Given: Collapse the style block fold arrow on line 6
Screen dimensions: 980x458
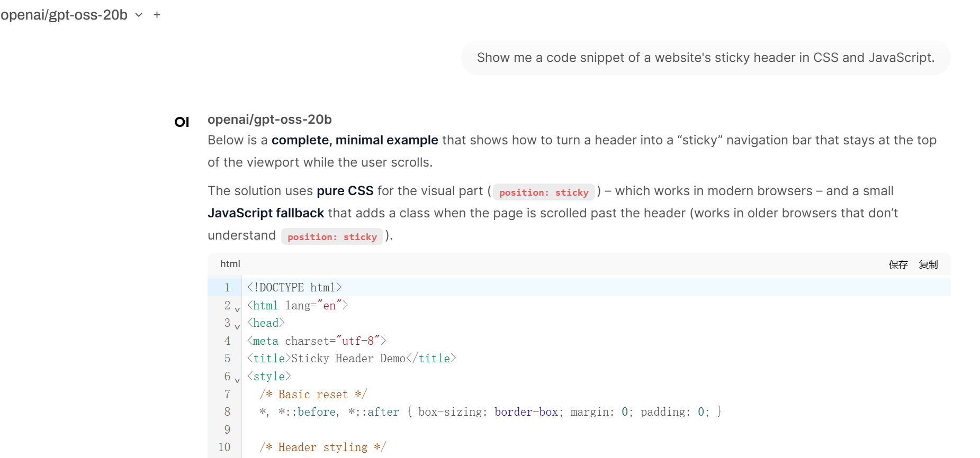Looking at the screenshot, I should tap(237, 380).
